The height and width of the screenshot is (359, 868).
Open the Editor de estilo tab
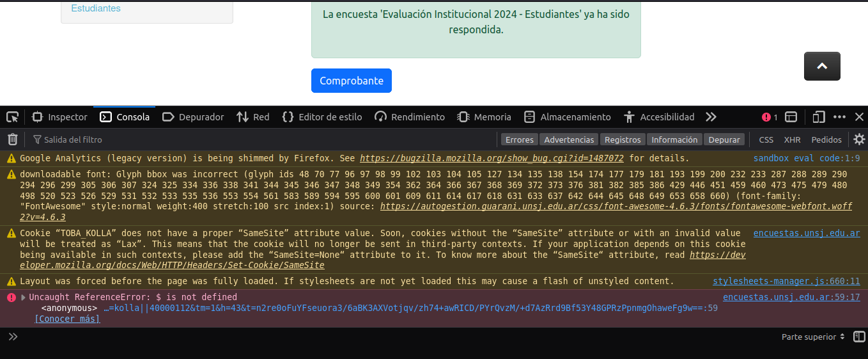(322, 117)
